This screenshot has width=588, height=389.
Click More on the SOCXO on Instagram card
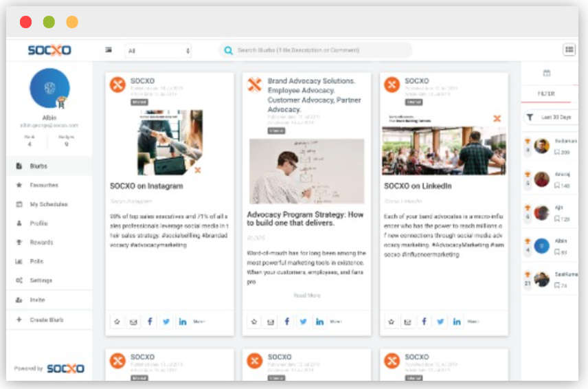[199, 322]
